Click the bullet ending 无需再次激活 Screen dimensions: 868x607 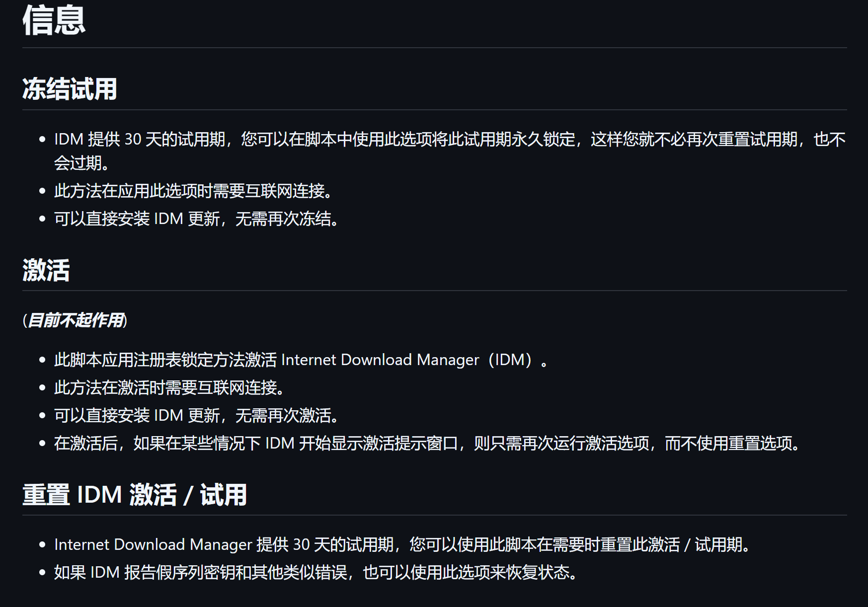[x=198, y=415]
